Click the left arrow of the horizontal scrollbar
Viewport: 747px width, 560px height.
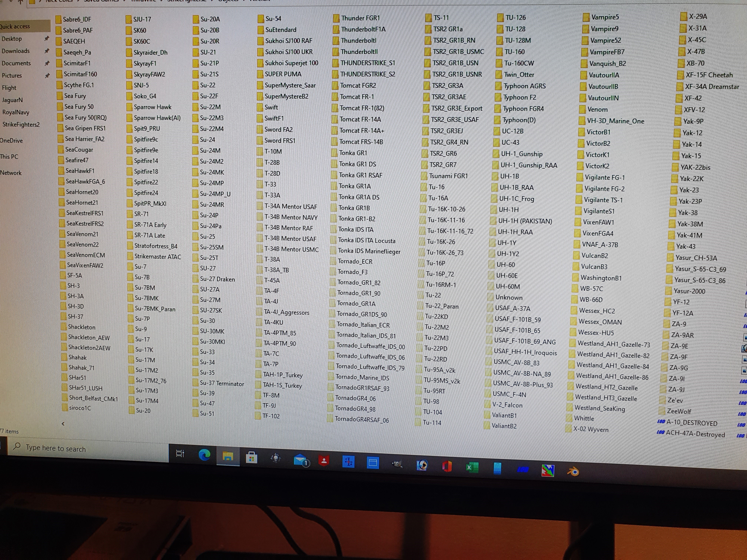(x=63, y=423)
